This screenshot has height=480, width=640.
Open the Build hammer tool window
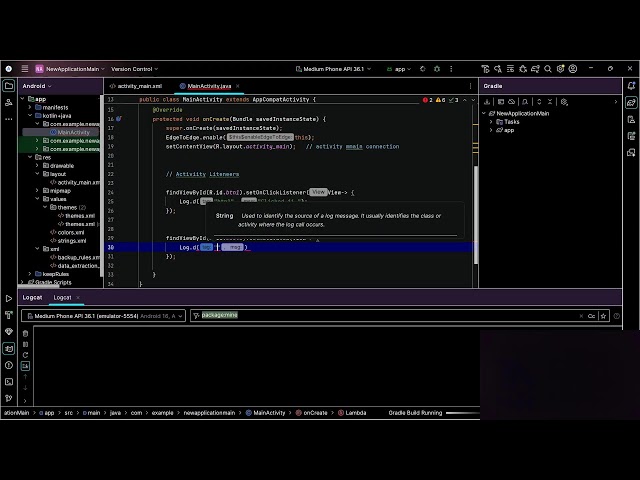tap(9, 315)
